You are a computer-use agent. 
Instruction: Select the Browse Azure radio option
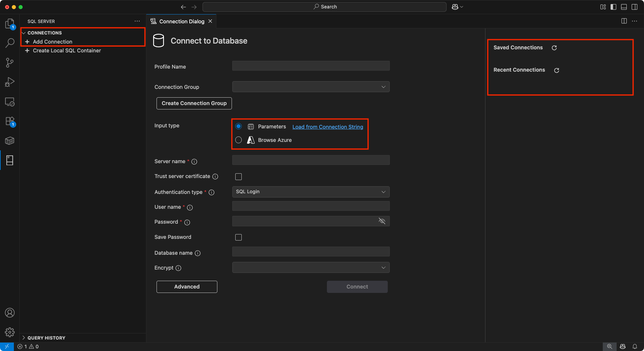[239, 140]
